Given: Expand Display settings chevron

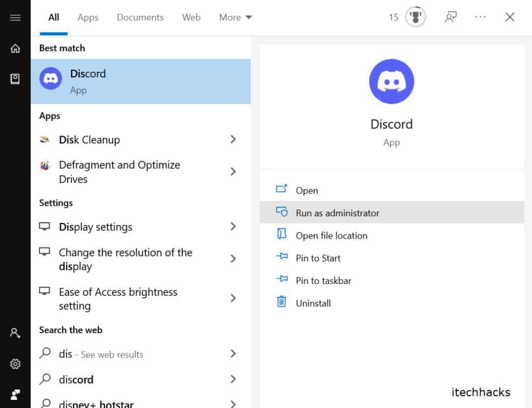Looking at the screenshot, I should (233, 227).
